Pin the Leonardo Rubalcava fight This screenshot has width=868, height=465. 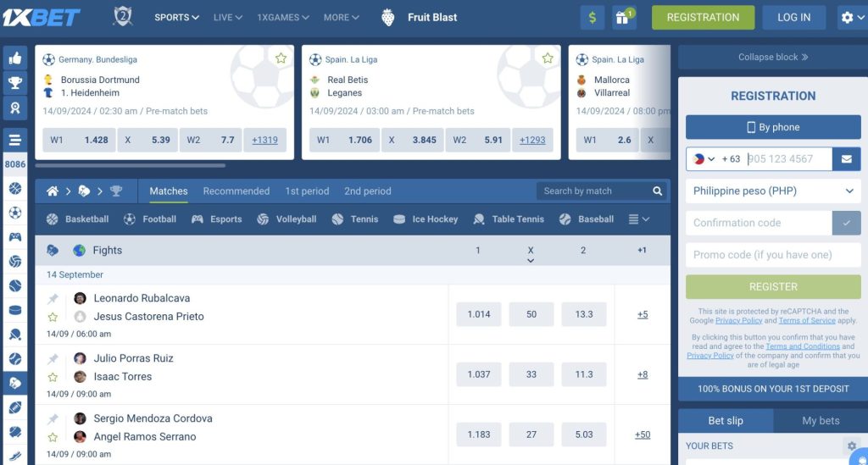(53, 299)
